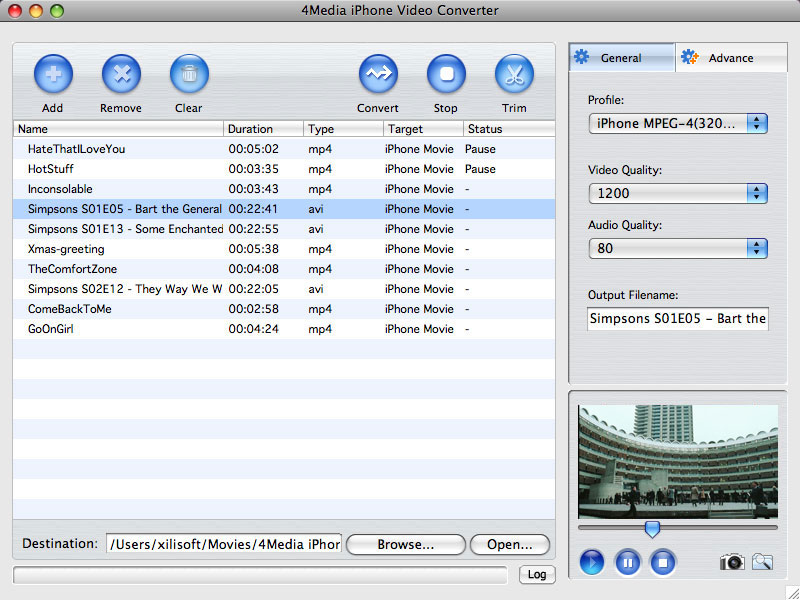Open snapshot folder magnifier icon
Image resolution: width=800 pixels, height=600 pixels.
[762, 562]
